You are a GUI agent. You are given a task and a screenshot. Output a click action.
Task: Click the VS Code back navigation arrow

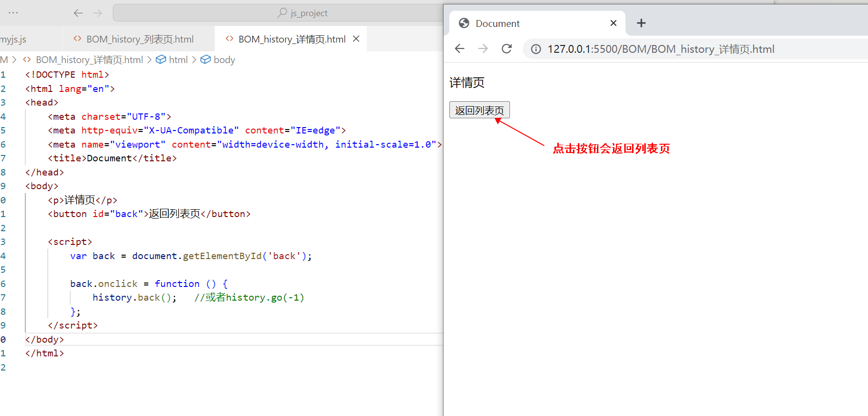(x=78, y=13)
